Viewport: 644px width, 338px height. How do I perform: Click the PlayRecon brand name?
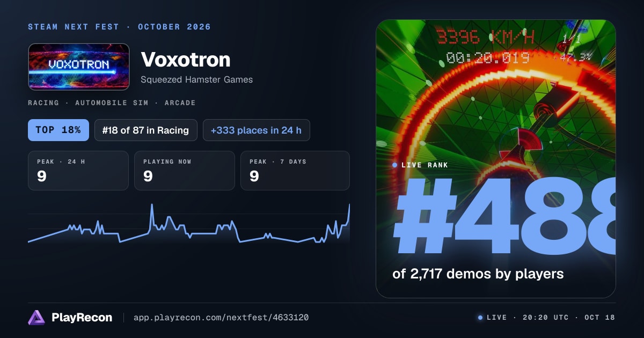point(82,318)
